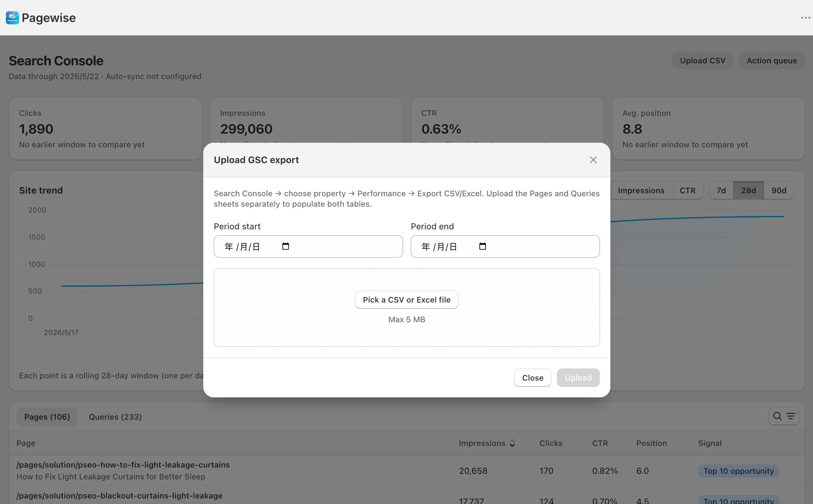Open the table search and filter control
The image size is (813, 504).
pos(784,416)
